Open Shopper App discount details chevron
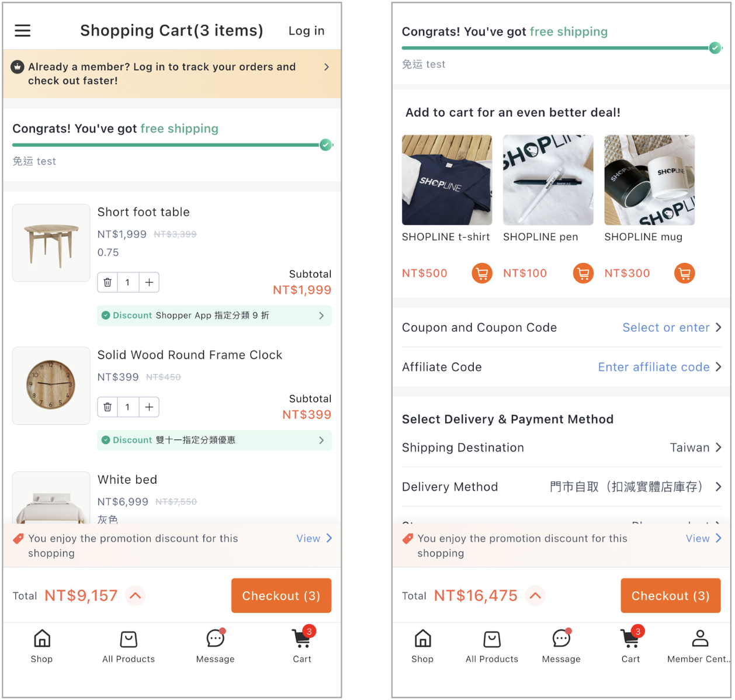735x700 pixels. coord(321,316)
